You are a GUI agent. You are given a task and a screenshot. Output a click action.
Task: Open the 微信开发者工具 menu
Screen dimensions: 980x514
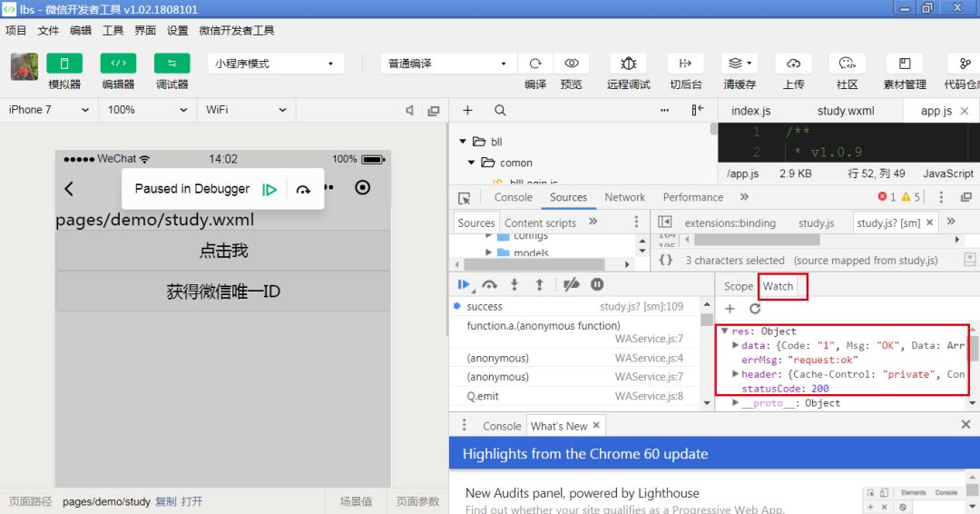tap(236, 30)
